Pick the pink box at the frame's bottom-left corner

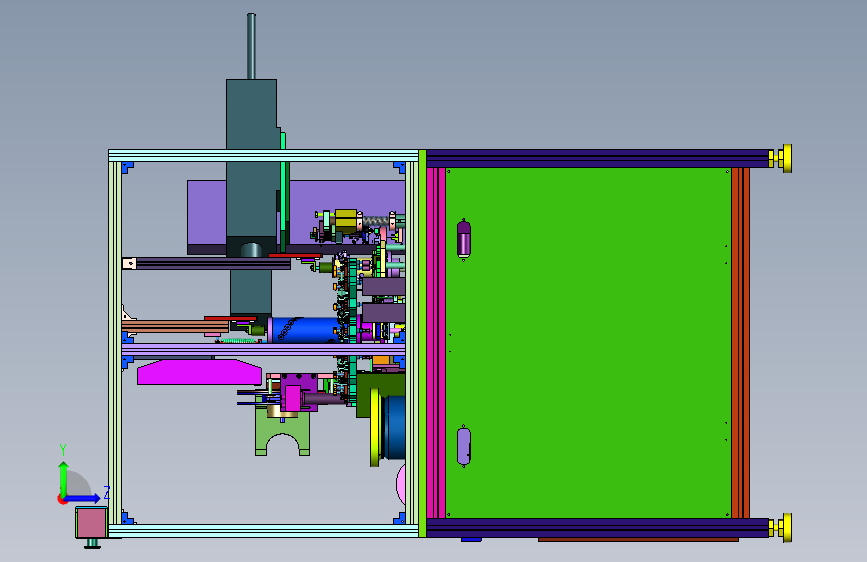(91, 523)
